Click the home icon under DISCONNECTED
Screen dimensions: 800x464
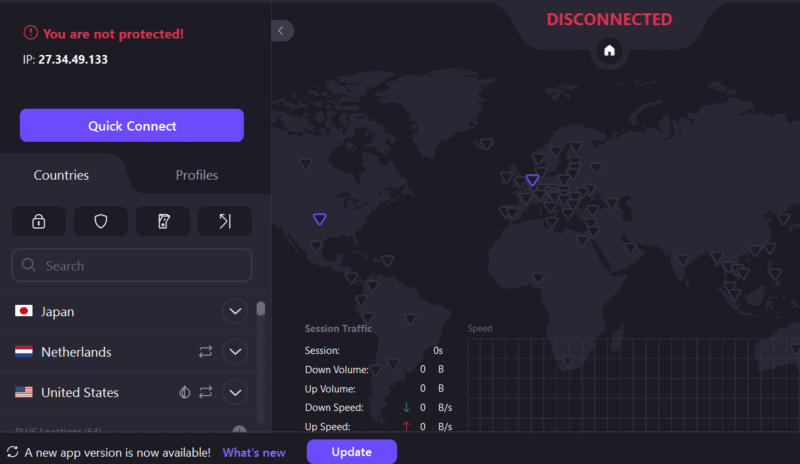tap(609, 50)
